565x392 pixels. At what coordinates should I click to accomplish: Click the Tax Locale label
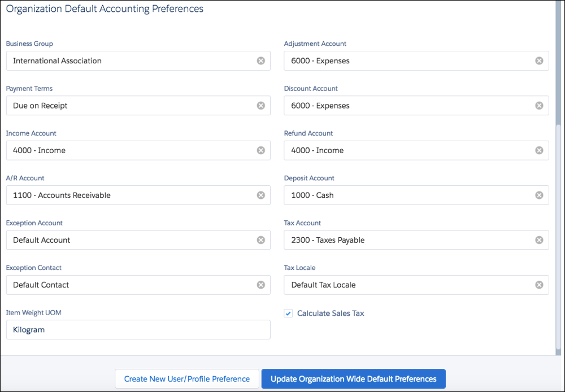tap(299, 268)
